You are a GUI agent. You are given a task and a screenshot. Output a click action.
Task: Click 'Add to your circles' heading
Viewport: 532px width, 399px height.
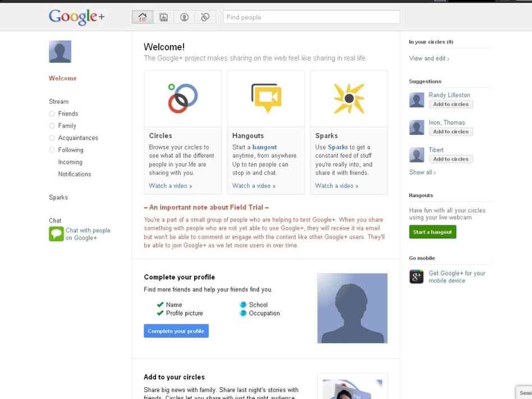(x=175, y=377)
